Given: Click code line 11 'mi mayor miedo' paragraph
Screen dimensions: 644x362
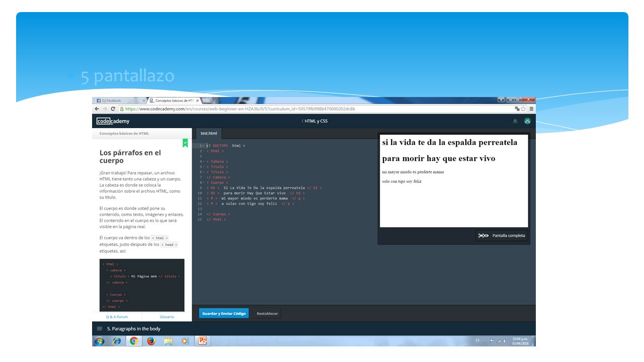Looking at the screenshot, I should pyautogui.click(x=256, y=198).
